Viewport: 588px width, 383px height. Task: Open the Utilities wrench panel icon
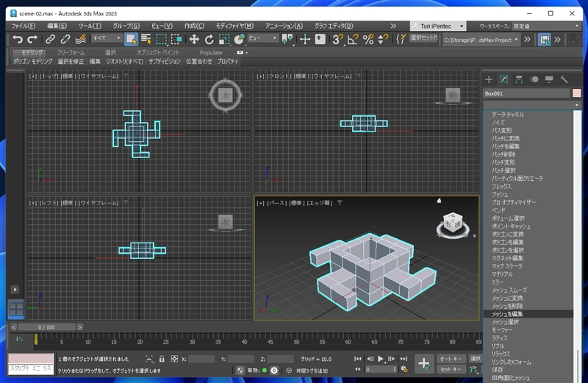pos(564,79)
